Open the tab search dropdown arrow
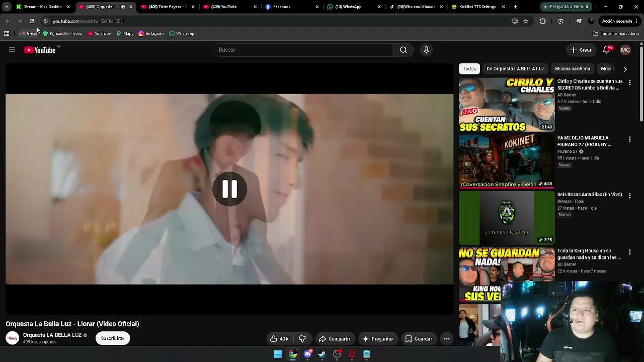 tap(7, 7)
